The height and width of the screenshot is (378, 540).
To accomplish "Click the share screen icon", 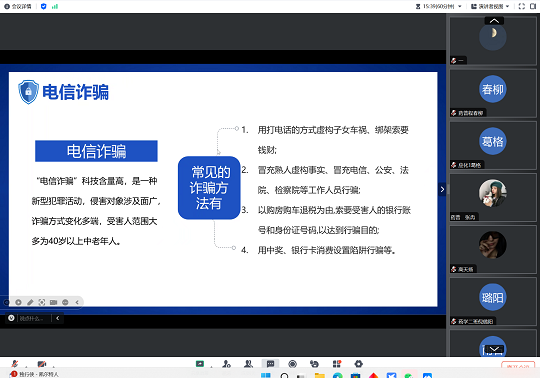I will point(200,364).
